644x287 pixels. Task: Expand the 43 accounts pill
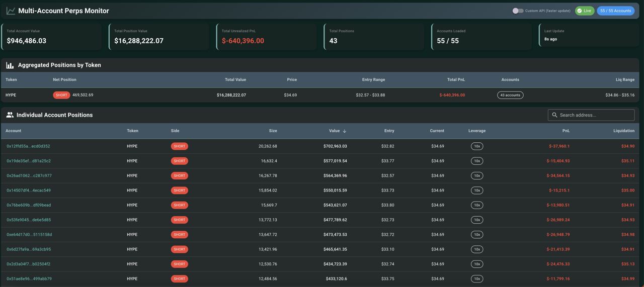point(510,95)
